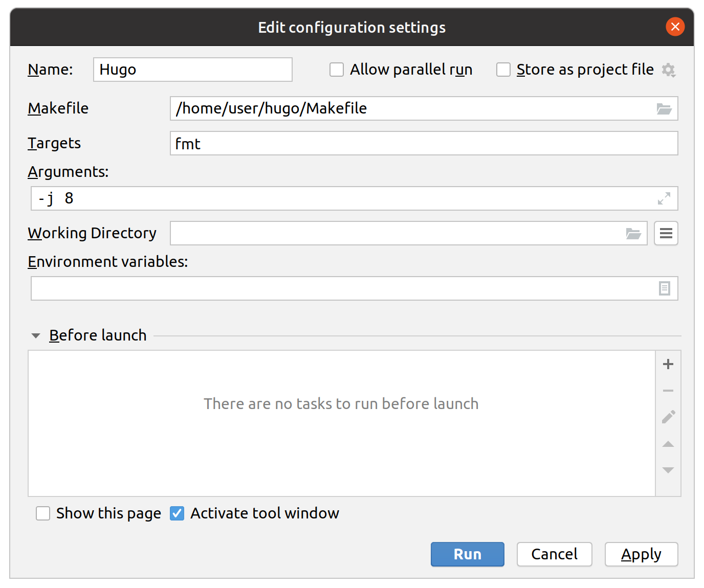The image size is (704, 588).
Task: Open the Working Directory macros menu icon
Action: click(x=666, y=233)
